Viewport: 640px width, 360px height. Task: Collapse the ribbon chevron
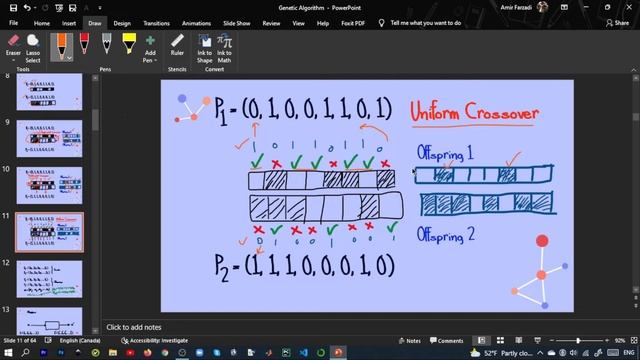tap(633, 70)
